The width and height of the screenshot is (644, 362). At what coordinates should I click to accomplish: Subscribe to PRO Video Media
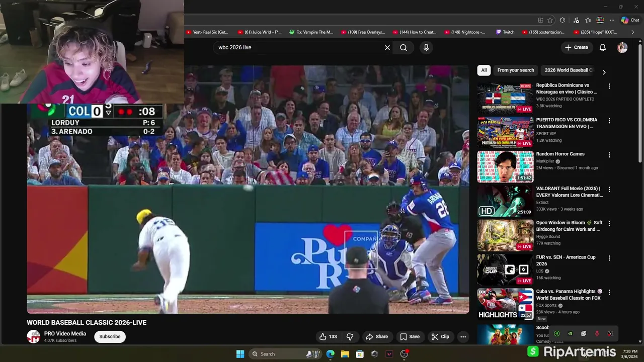(110, 336)
